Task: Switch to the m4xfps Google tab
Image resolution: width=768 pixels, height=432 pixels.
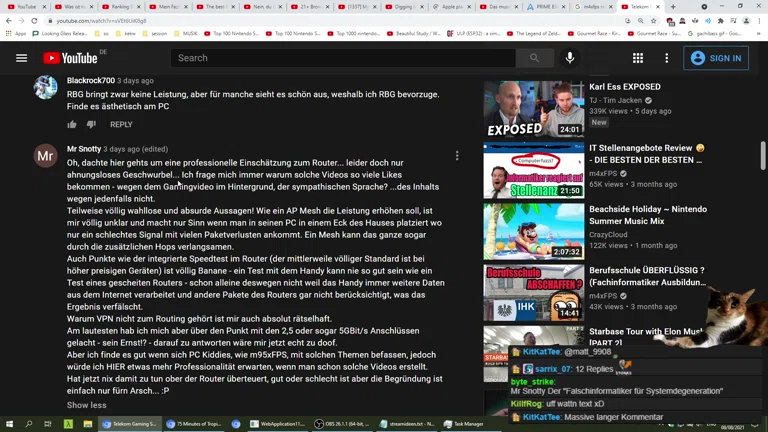Action: pyautogui.click(x=592, y=7)
